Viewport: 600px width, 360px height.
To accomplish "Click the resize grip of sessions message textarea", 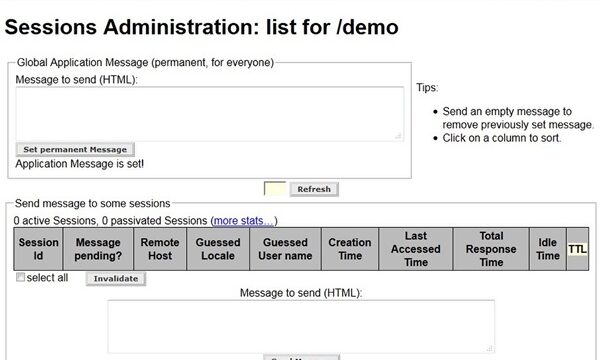I will coord(489,348).
